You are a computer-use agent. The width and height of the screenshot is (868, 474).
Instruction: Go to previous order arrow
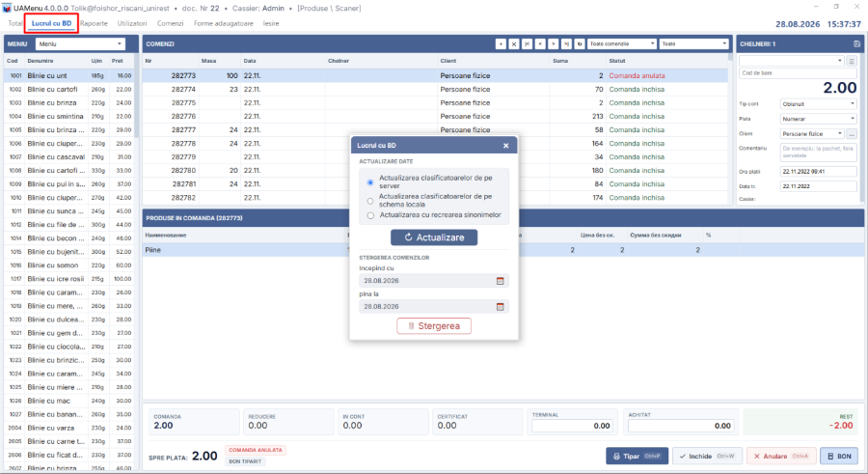(x=540, y=43)
